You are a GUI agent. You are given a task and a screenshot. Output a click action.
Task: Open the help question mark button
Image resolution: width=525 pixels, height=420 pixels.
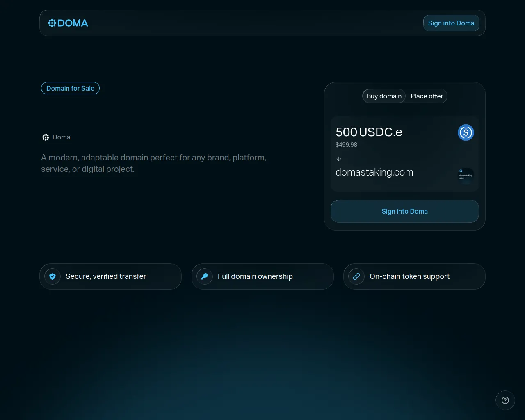tap(505, 400)
